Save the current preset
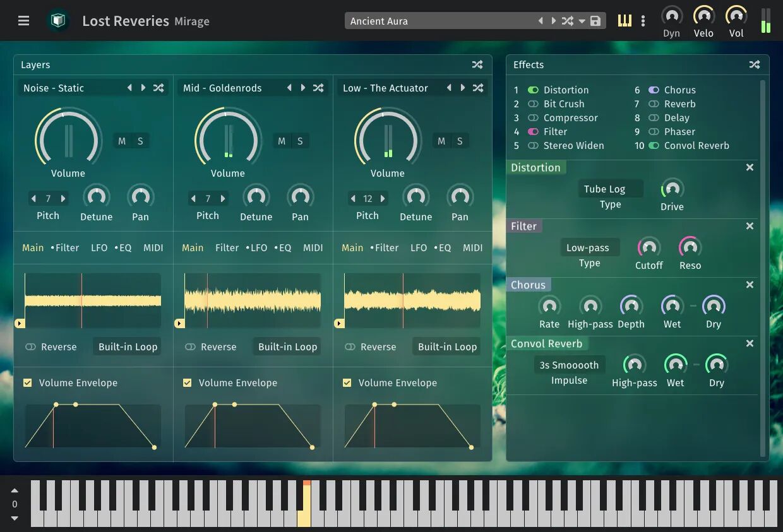Screen dimensions: 783x532 [x=594, y=21]
